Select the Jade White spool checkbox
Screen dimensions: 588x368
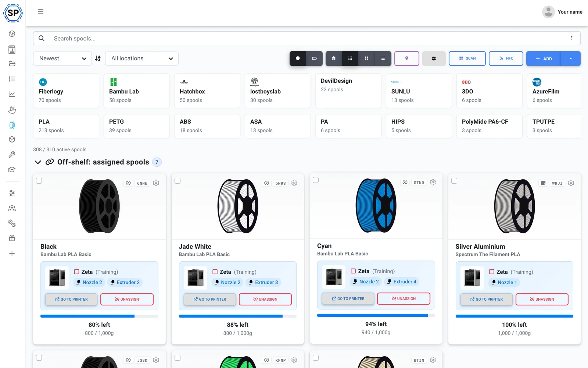click(178, 181)
